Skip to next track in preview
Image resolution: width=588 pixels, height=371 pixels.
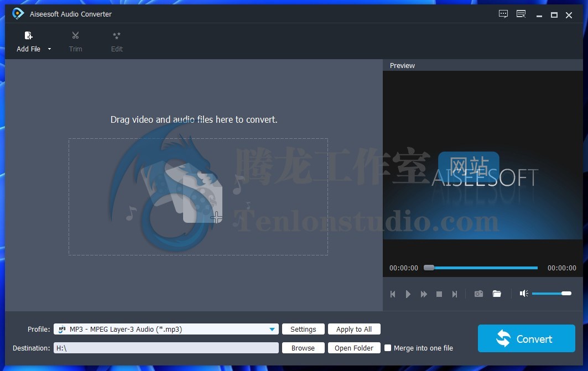click(x=455, y=294)
